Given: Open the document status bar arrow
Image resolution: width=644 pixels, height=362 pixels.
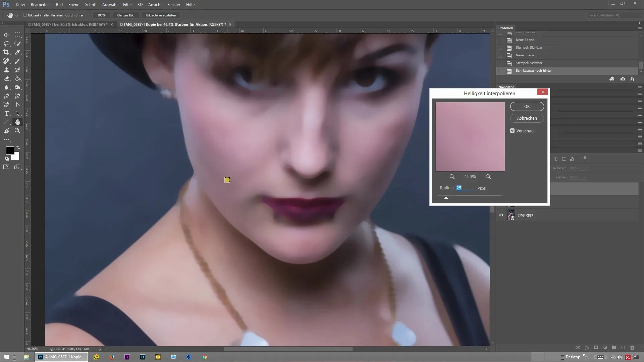Looking at the screenshot, I should pos(100,349).
